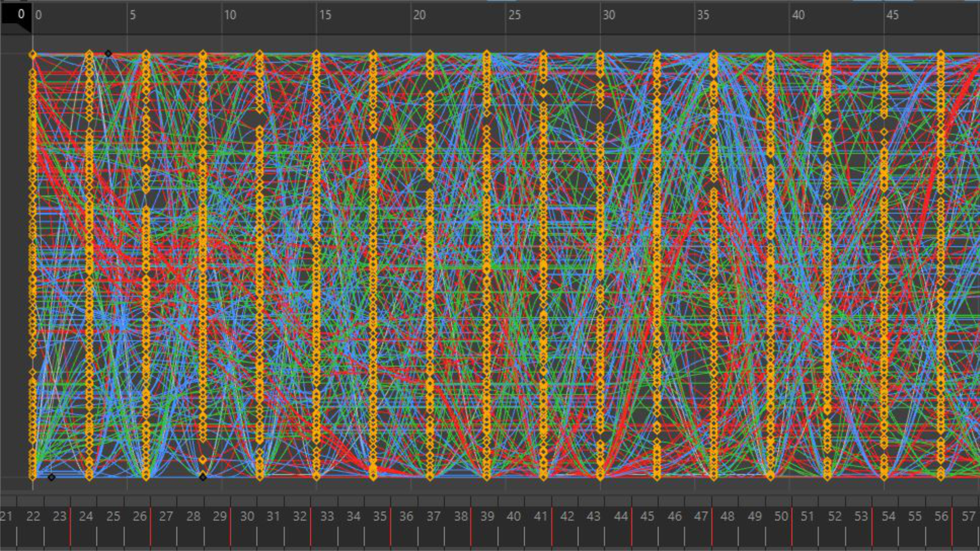Select the lone orange key directly above bottom black keyframe
Viewport: 980px width, 551px height.
coord(203,460)
